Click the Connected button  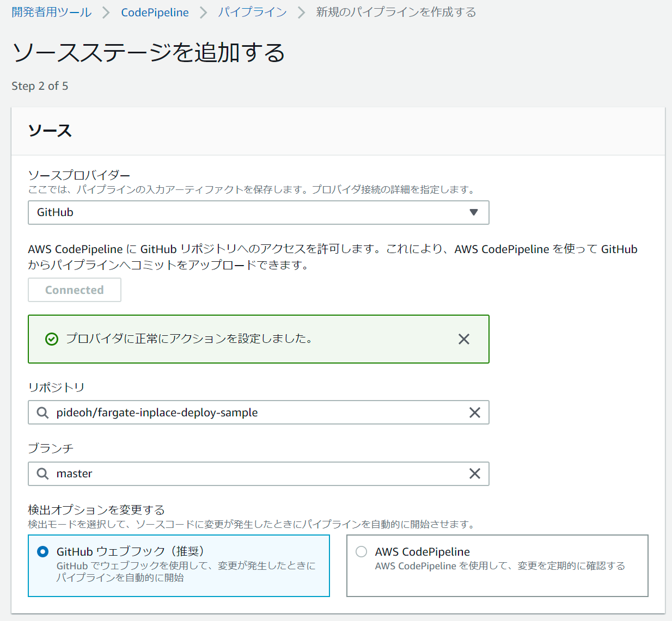75,290
